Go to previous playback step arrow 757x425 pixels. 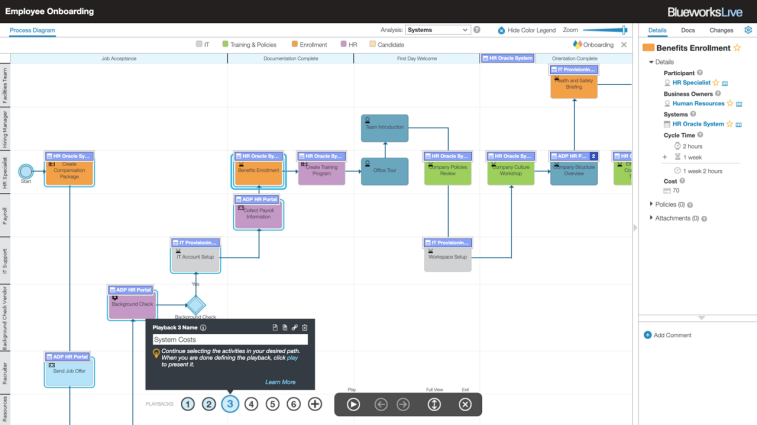(381, 404)
